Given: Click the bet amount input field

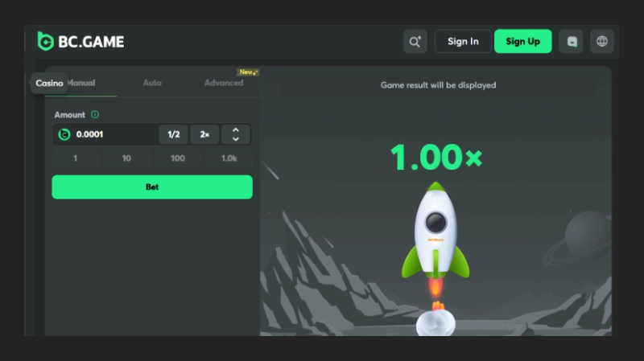Looking at the screenshot, I should 113,134.
